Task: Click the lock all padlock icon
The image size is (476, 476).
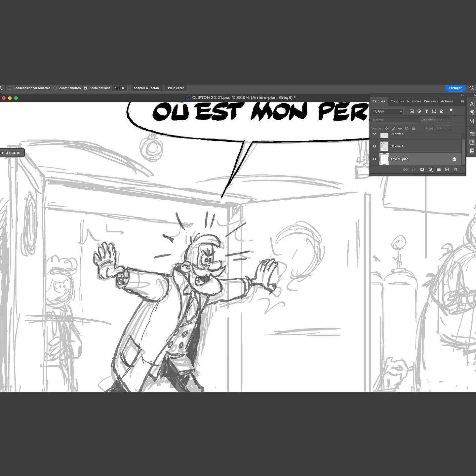Action: pos(414,128)
